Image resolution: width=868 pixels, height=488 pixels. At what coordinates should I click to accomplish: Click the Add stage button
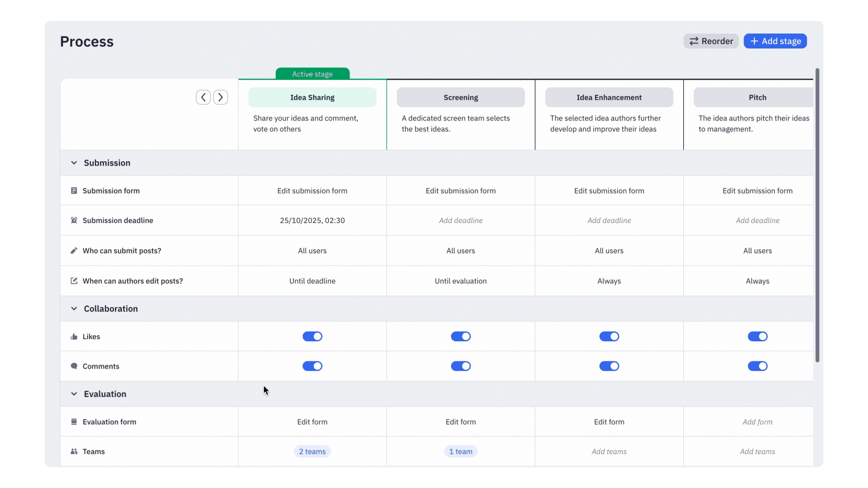[x=775, y=41]
